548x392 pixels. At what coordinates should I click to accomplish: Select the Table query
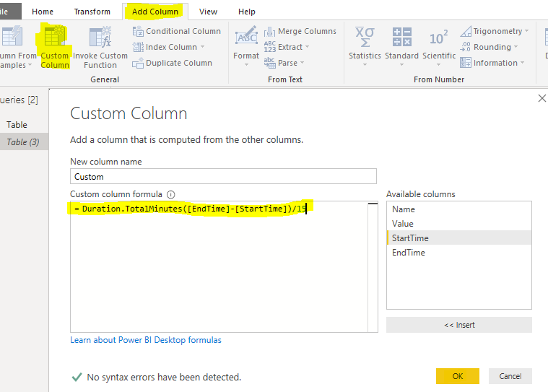coord(24,125)
